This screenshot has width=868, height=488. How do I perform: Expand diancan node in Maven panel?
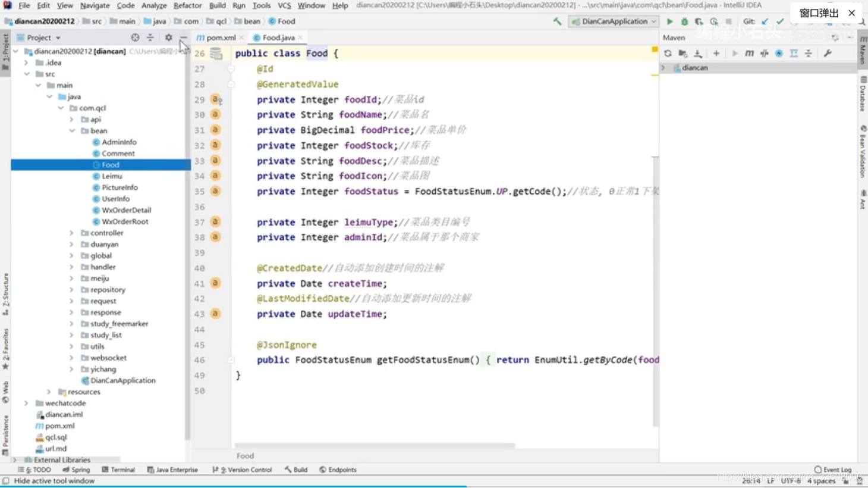tap(663, 68)
